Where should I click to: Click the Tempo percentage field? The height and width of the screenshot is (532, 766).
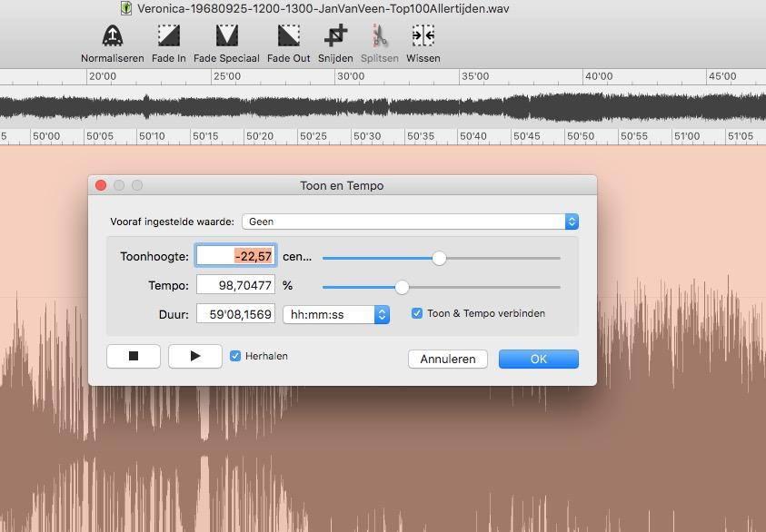[x=235, y=285]
